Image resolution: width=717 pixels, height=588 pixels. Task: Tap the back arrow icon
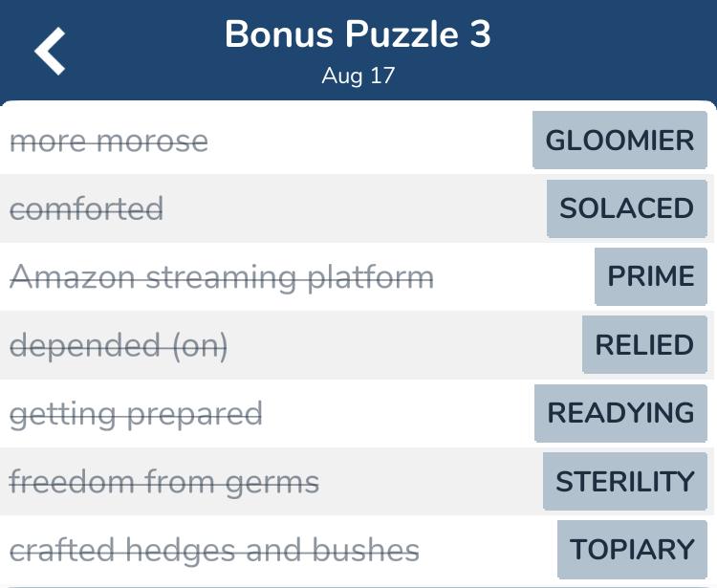coord(50,51)
